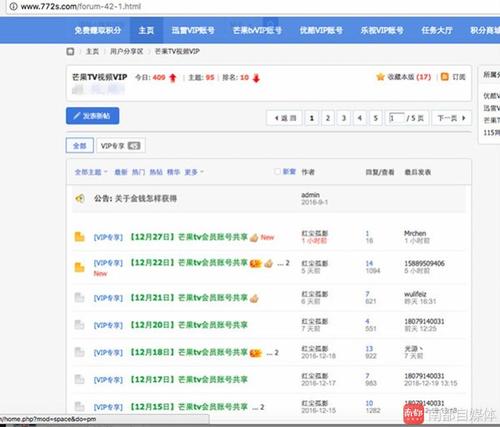
Task: Click the orange RSS subscribe icon
Action: [x=444, y=77]
